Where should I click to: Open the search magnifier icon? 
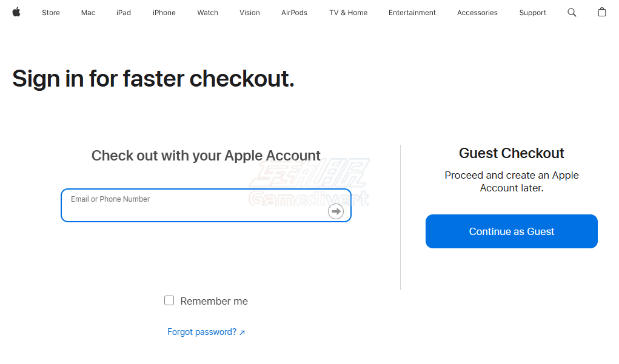(x=572, y=13)
